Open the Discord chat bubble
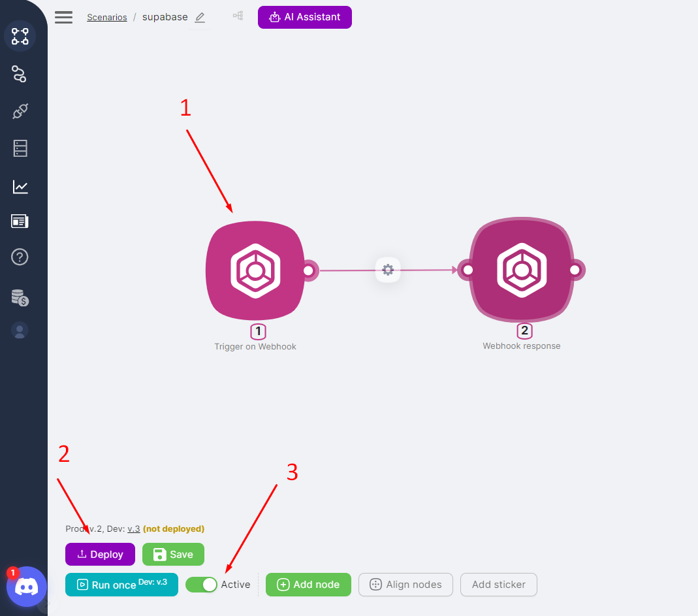 (27, 587)
